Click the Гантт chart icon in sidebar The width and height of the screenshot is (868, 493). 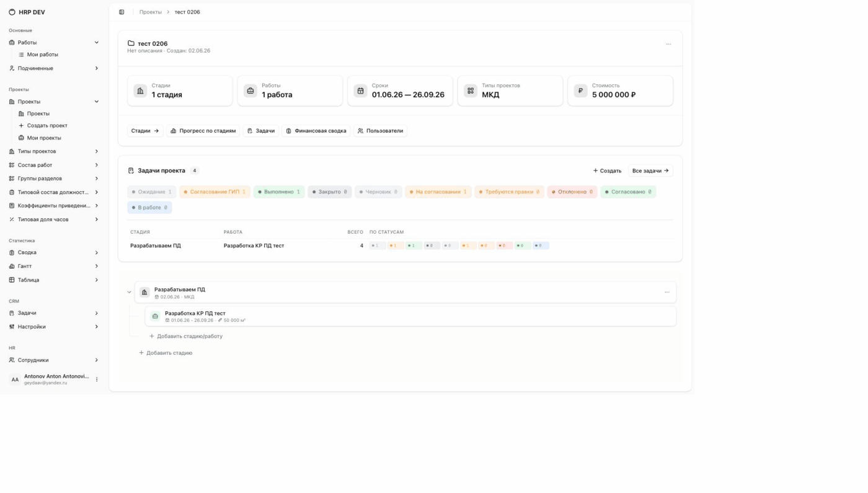pyautogui.click(x=12, y=266)
